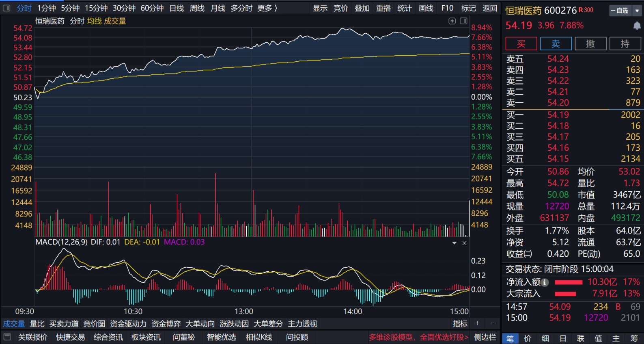Image resolution: width=644 pixels, height=344 pixels.
Task: Open the 指标 indicator selector
Action: 460,324
